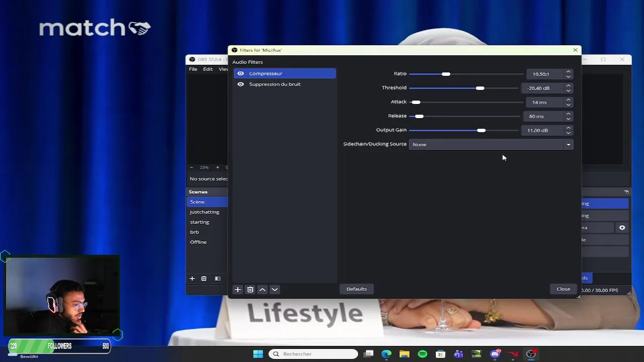Close the Filters for Mic/Aux dialog
644x362 pixels.
[575, 50]
